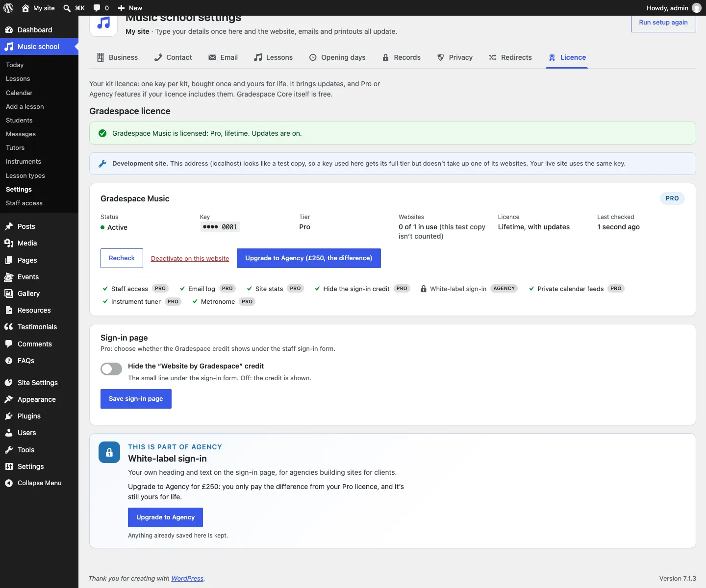
Task: Open Staff access in Music school submenu
Action: [x=24, y=203]
